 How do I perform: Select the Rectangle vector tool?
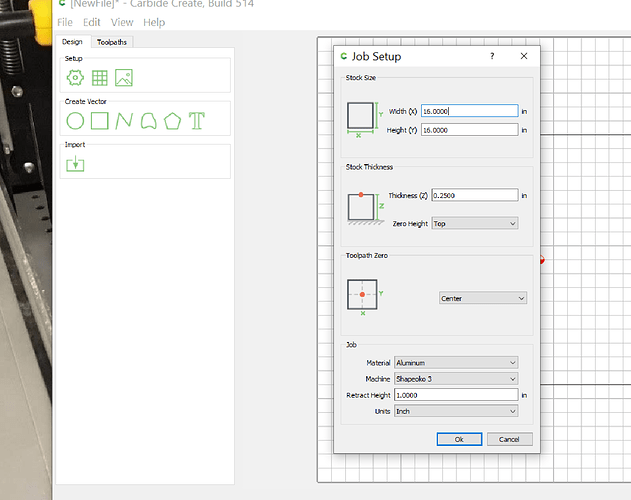click(99, 121)
